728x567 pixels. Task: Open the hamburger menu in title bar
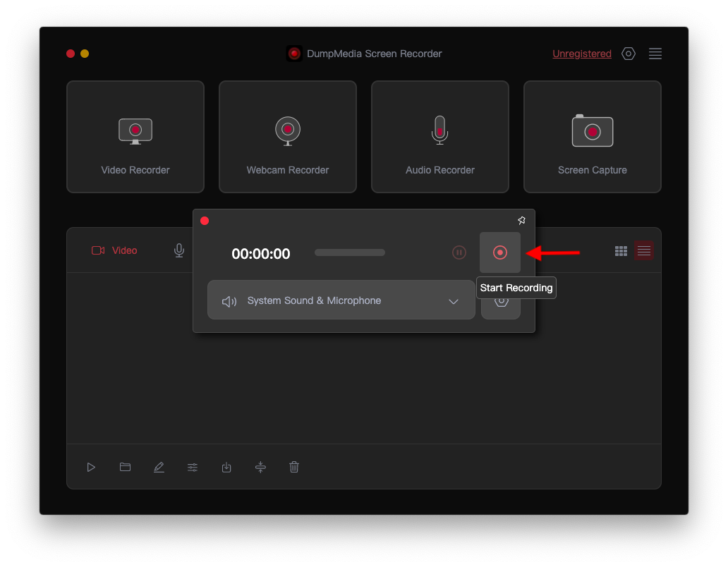pyautogui.click(x=655, y=54)
